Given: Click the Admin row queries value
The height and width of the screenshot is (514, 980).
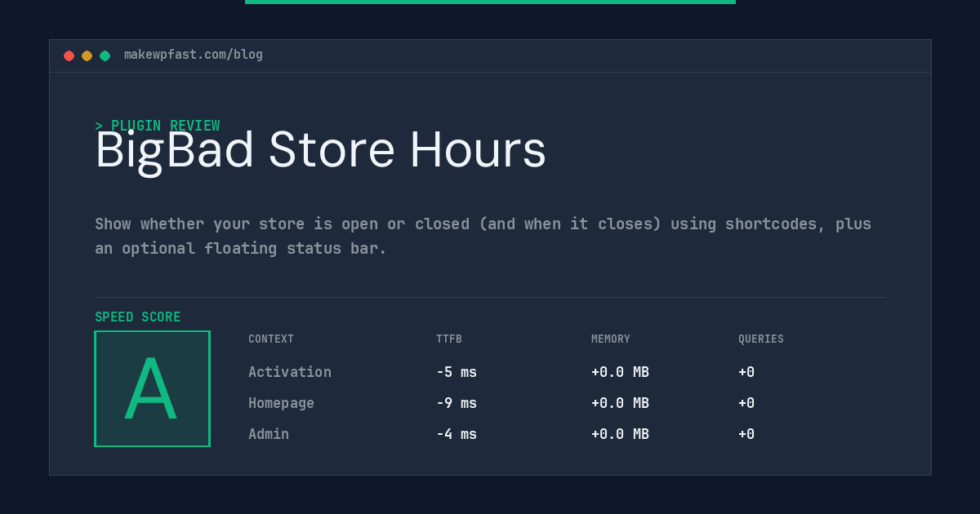Looking at the screenshot, I should (x=746, y=434).
